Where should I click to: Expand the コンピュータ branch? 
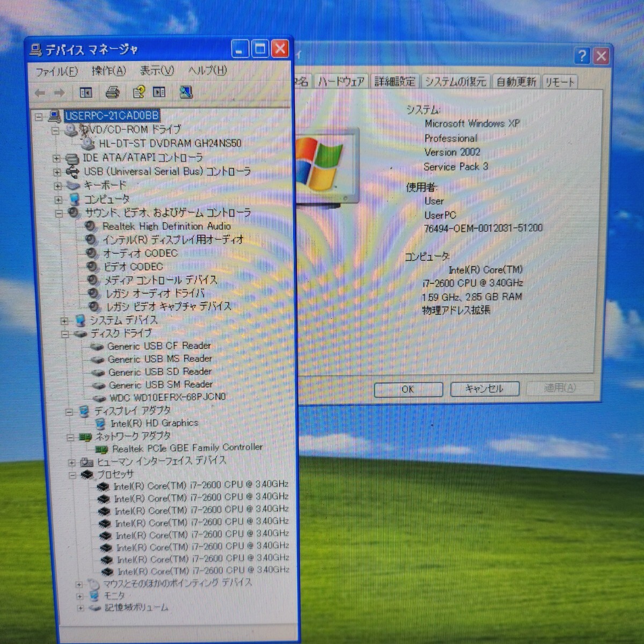point(58,200)
